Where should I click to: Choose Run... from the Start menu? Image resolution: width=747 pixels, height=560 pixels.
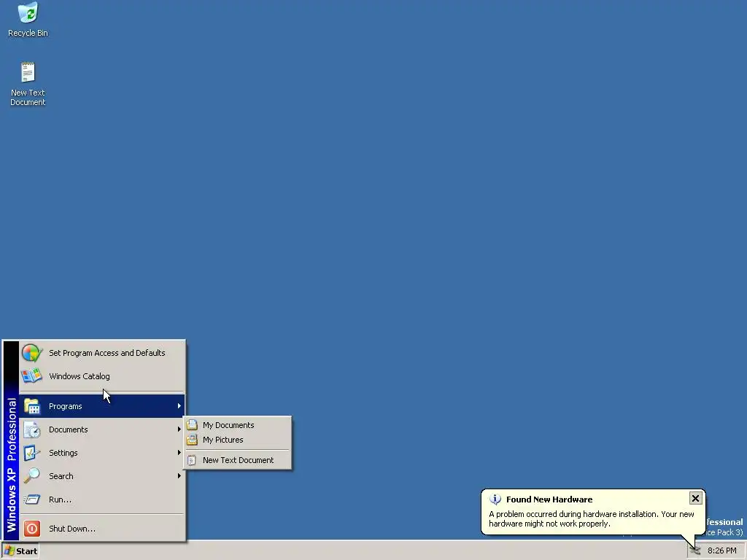tap(102, 499)
